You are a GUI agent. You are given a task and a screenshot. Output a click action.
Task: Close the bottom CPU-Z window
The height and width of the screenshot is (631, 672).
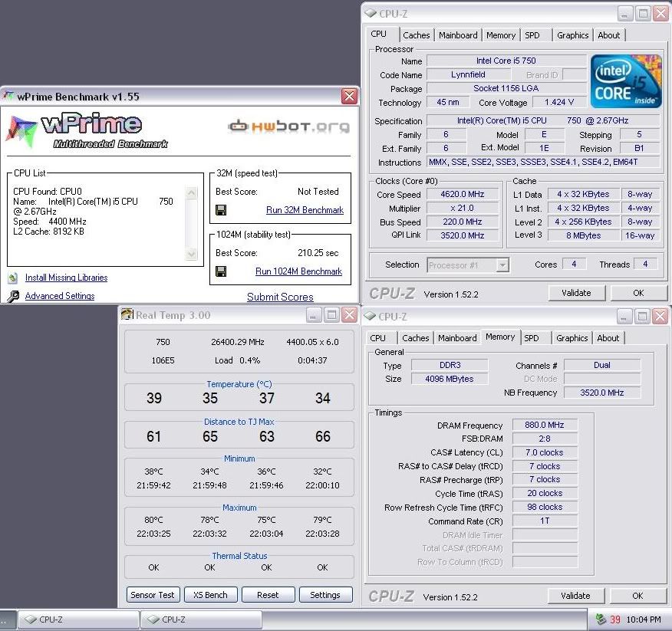click(660, 317)
